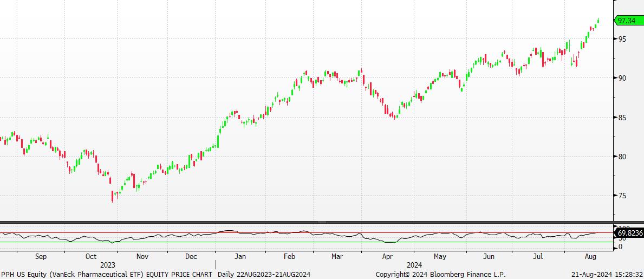Select the Dec month label
Screen dimensions: 644x279
click(x=191, y=257)
